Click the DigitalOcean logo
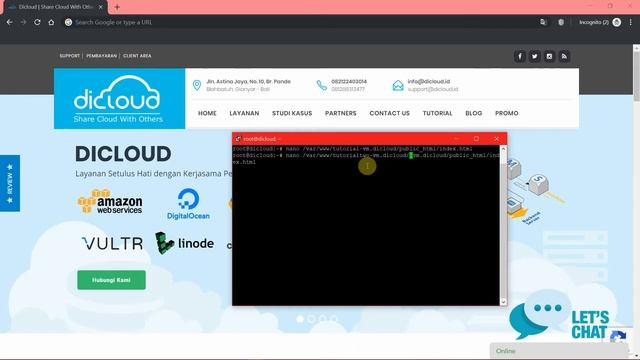 click(188, 204)
